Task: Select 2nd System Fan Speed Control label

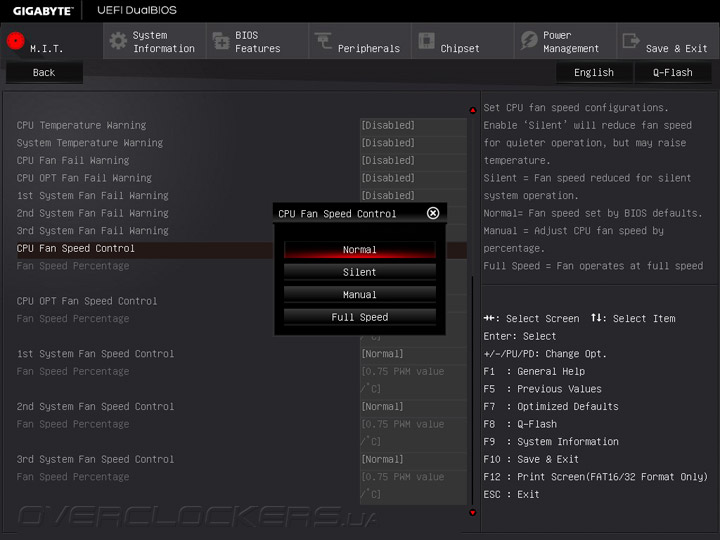Action: pos(96,407)
